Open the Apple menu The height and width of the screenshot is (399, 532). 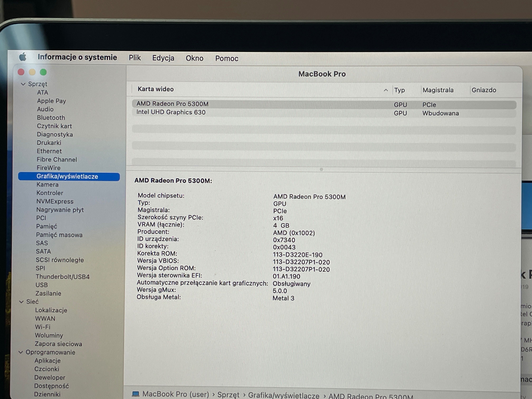tap(23, 57)
